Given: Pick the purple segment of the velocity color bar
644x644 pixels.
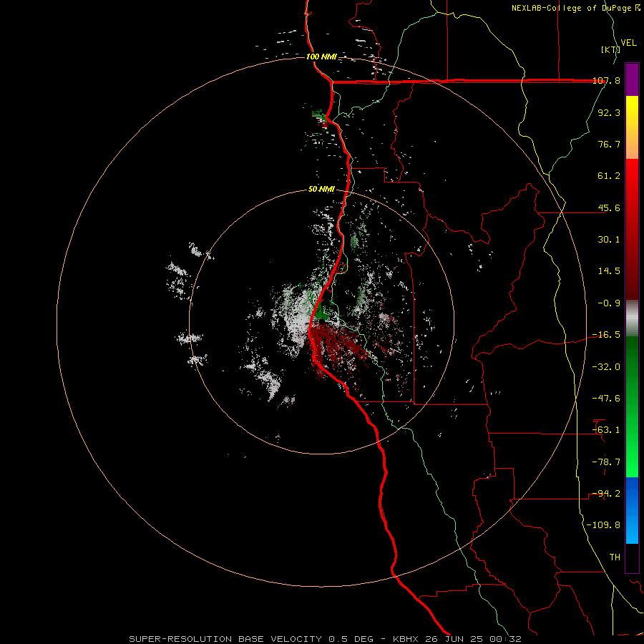Looking at the screenshot, I should (x=632, y=79).
